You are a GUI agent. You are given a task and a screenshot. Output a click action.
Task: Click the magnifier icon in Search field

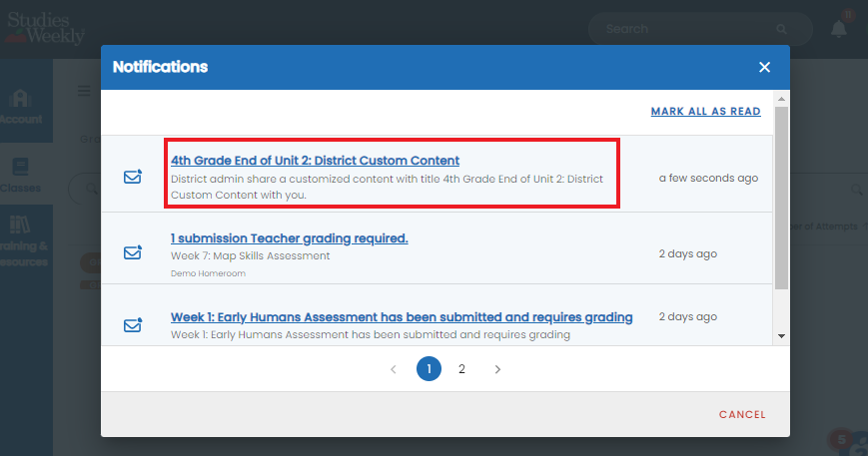click(x=781, y=29)
